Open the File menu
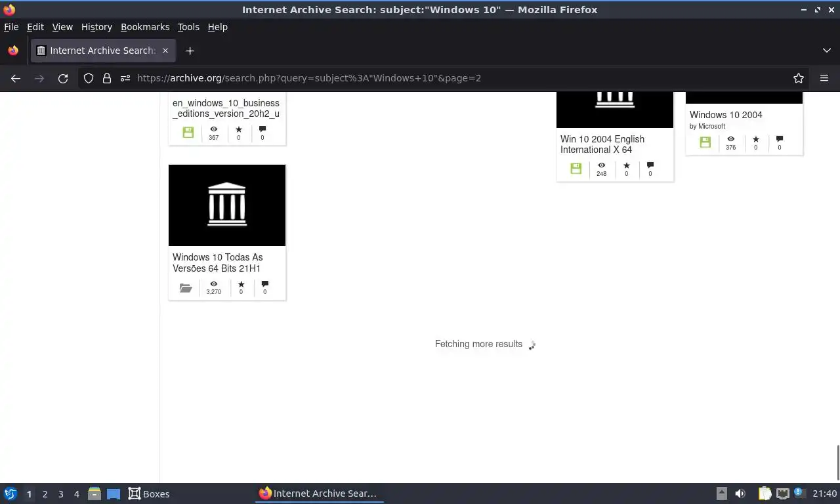This screenshot has height=504, width=840. (11, 27)
